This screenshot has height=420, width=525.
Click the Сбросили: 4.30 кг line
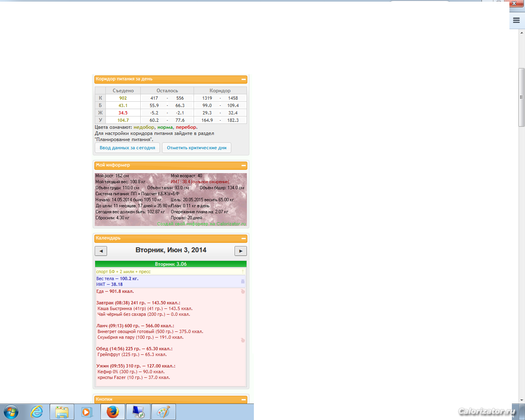(112, 218)
